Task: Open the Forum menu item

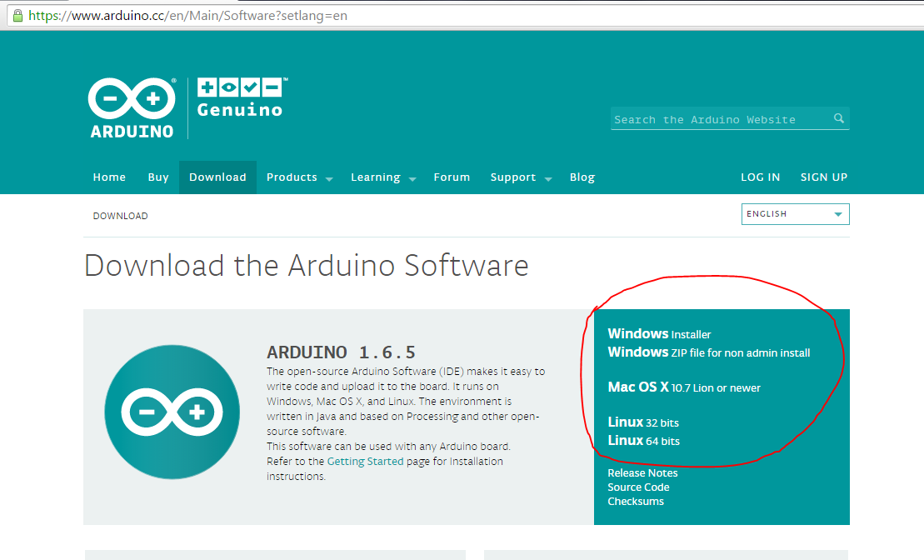Action: [x=452, y=177]
